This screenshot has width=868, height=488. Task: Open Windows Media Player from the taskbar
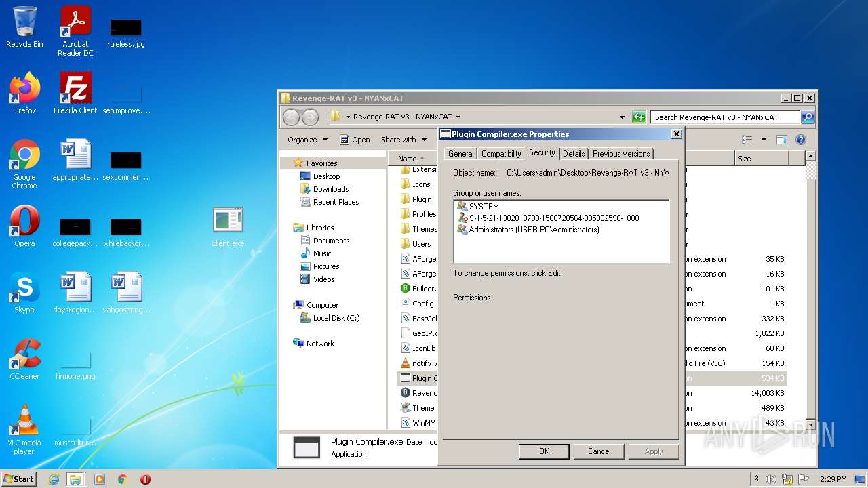(100, 479)
